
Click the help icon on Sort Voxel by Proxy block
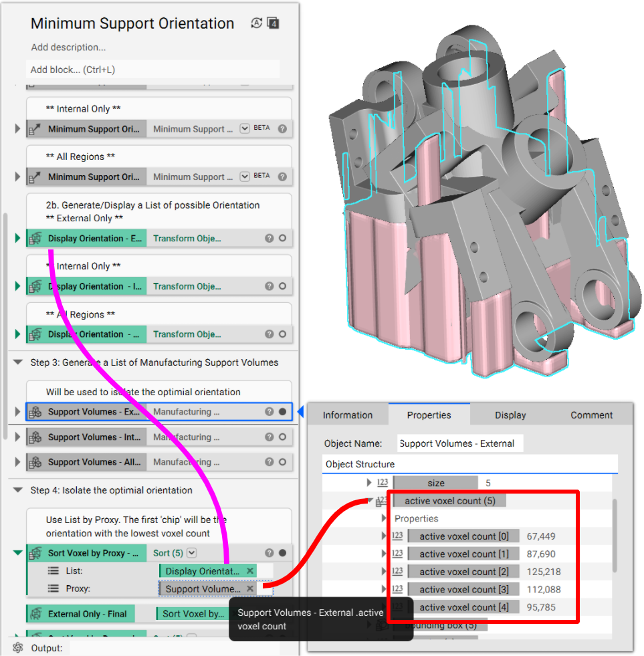269,553
